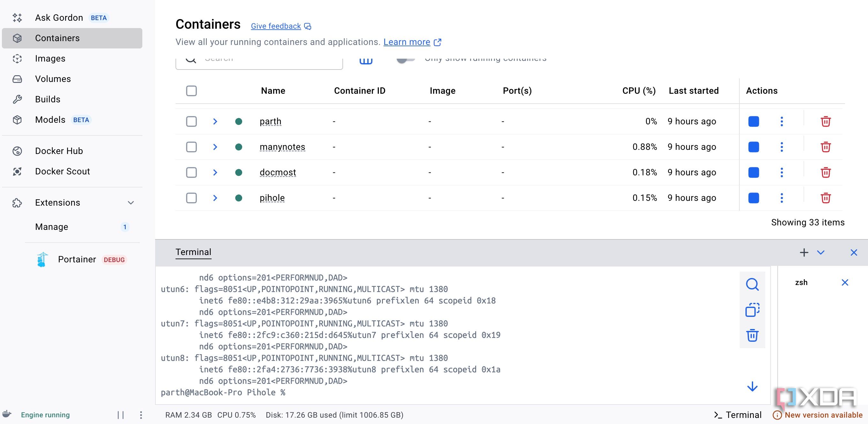Open more actions for manynotes row
Screen dimensions: 868x424
click(782, 147)
